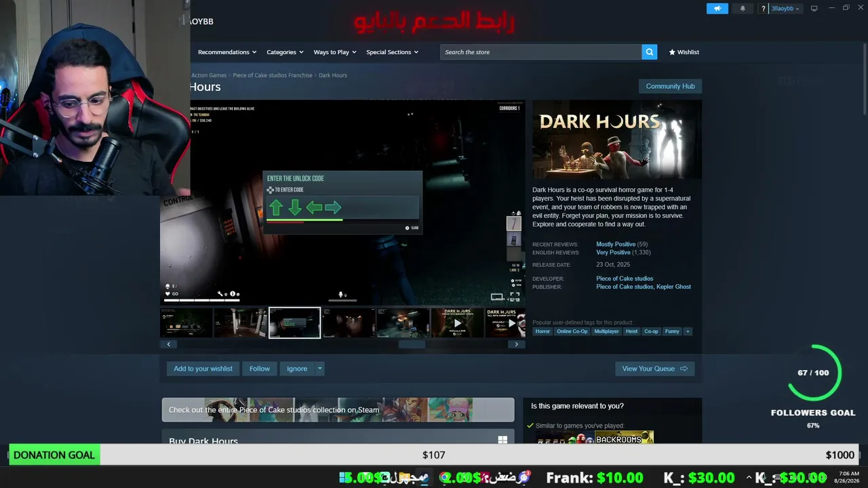Play the first Dark Hours trailer thumbnail

point(457,323)
